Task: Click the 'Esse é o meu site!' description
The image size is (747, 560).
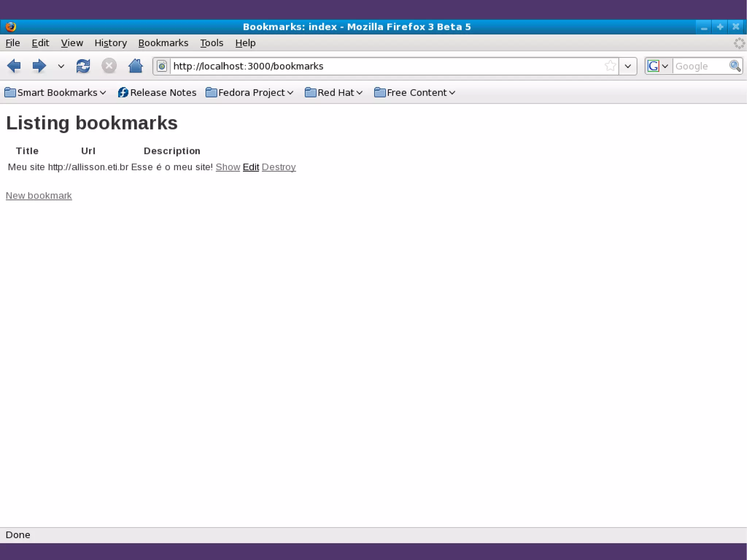Action: 172,167
